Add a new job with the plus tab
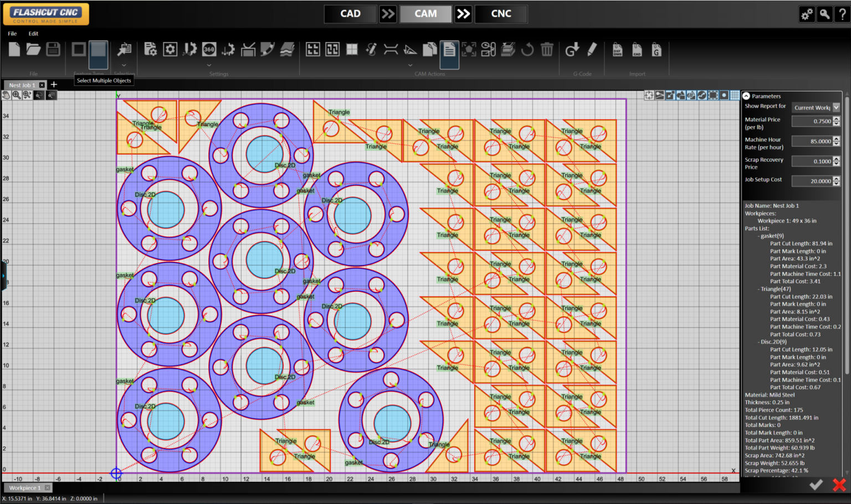The image size is (851, 504). tap(53, 84)
